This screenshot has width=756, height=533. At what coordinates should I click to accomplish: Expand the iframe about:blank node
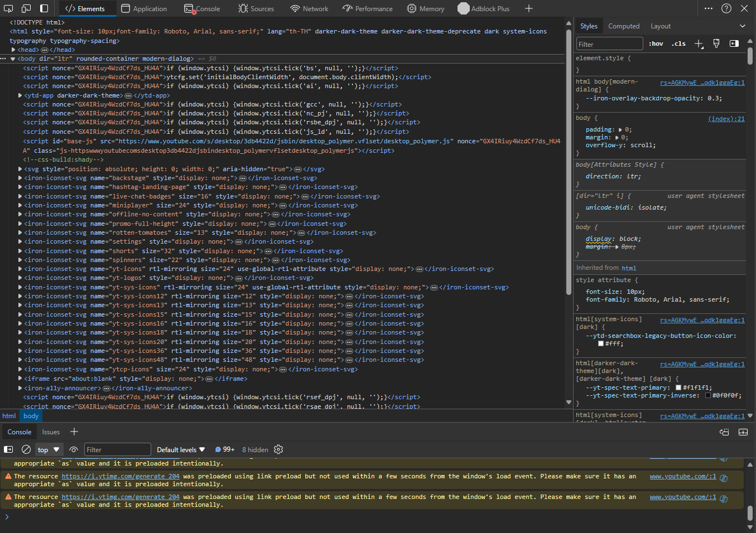click(20, 379)
